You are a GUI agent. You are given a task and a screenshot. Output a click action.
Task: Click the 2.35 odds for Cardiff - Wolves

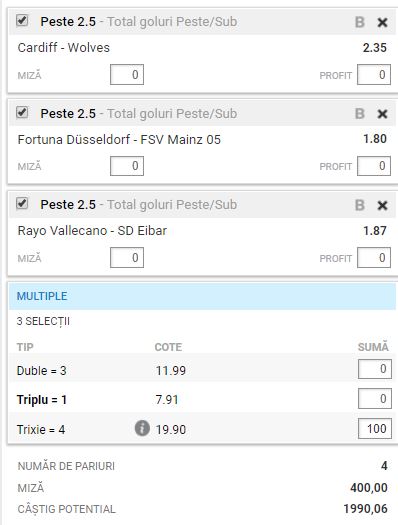point(375,48)
